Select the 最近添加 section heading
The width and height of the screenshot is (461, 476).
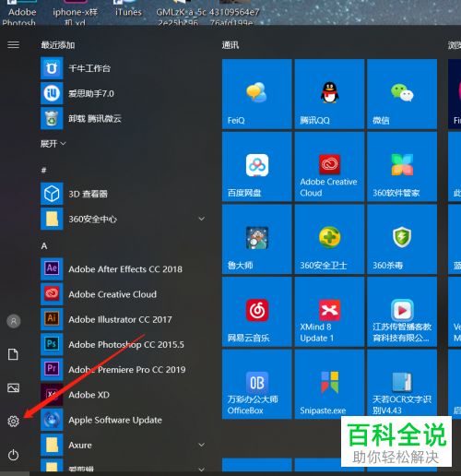click(58, 45)
